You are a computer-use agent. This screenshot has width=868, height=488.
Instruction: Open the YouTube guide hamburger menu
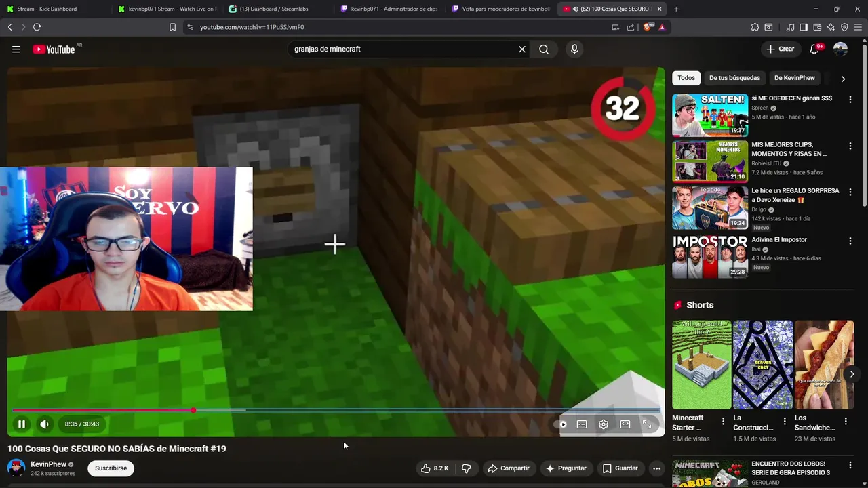16,49
